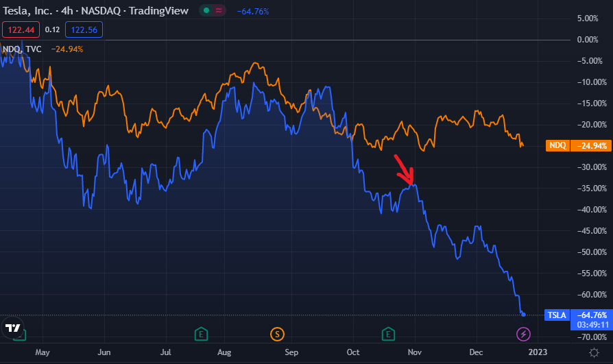Screen dimensions: 613x364
Task: Click the blue buy price 122.56 button
Action: click(x=84, y=29)
